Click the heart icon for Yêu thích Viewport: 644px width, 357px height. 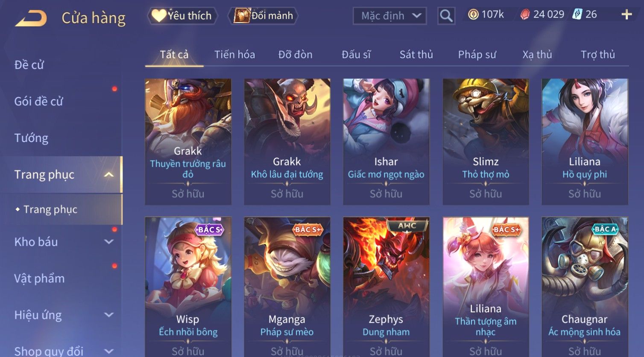coord(158,16)
